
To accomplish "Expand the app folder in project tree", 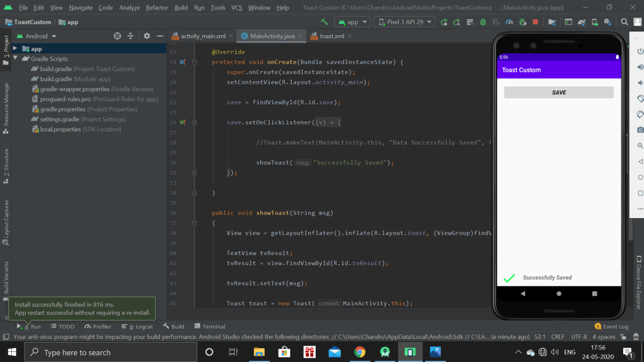I will (15, 49).
